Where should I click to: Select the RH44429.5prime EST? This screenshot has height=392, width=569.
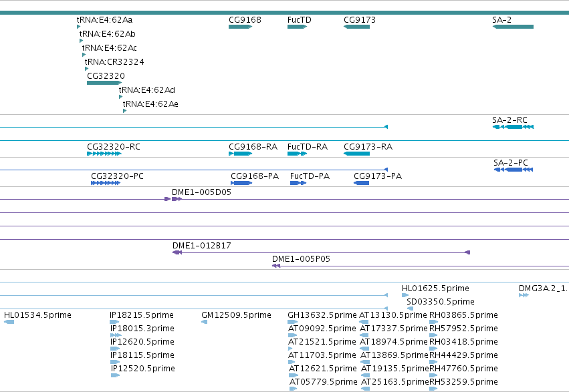pos(433,362)
